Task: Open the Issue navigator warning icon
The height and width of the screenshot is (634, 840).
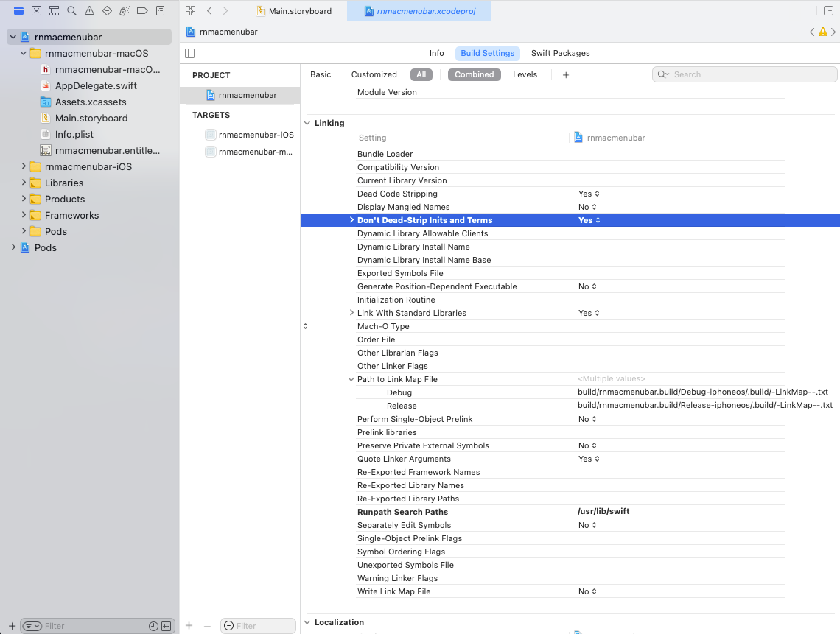Action: click(x=89, y=11)
